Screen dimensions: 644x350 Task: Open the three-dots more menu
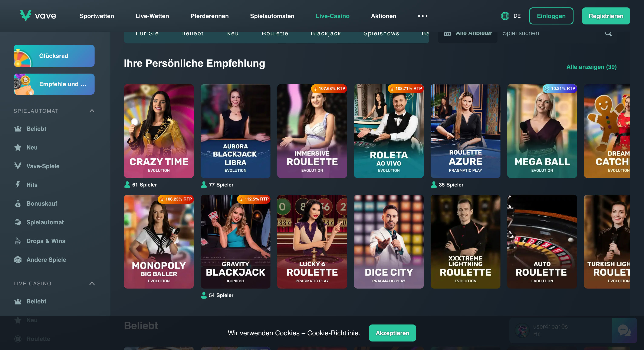(423, 16)
